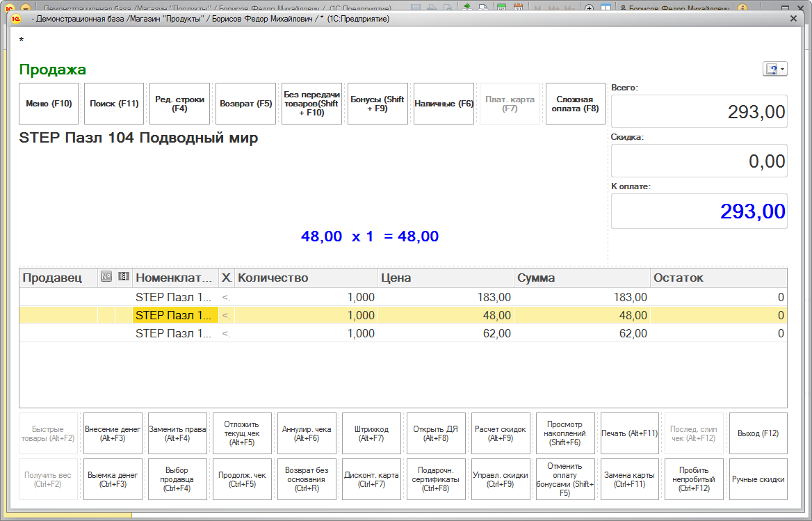Viewport: 812px width, 521px height.
Task: Select the price cell 62,00 in Цена column
Action: click(446, 333)
